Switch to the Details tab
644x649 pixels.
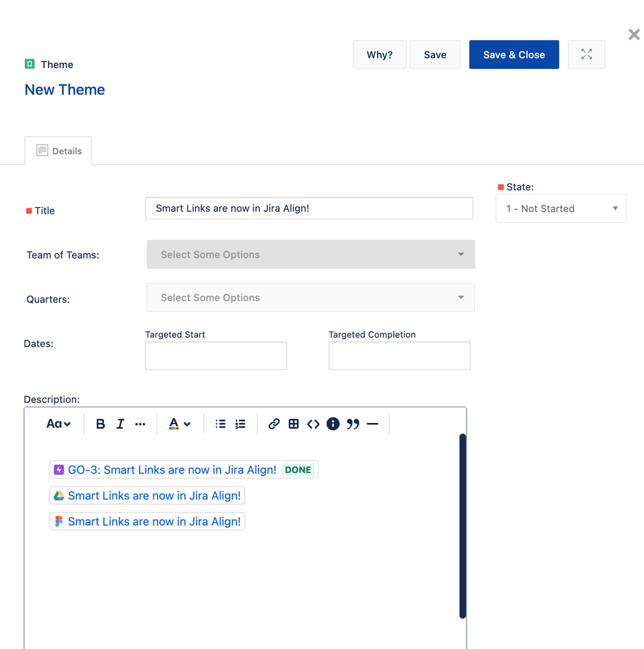(58, 151)
